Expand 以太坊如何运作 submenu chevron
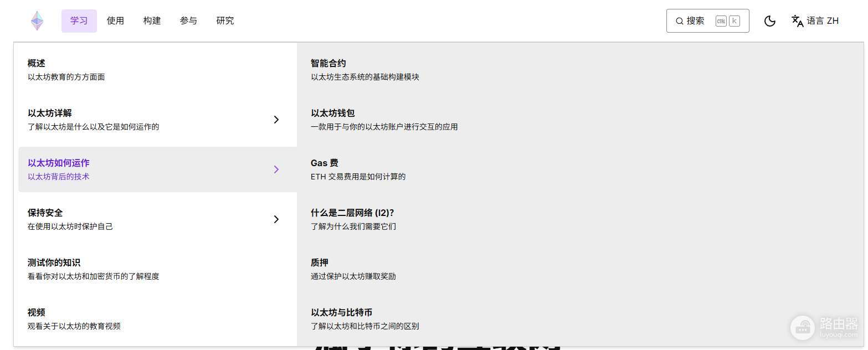This screenshot has width=868, height=350. pos(276,169)
